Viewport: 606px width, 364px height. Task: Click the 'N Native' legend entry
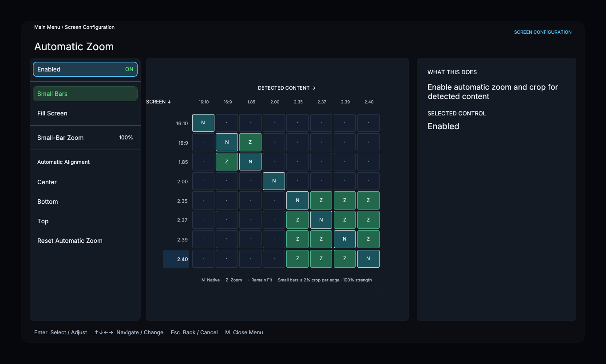[210, 280]
